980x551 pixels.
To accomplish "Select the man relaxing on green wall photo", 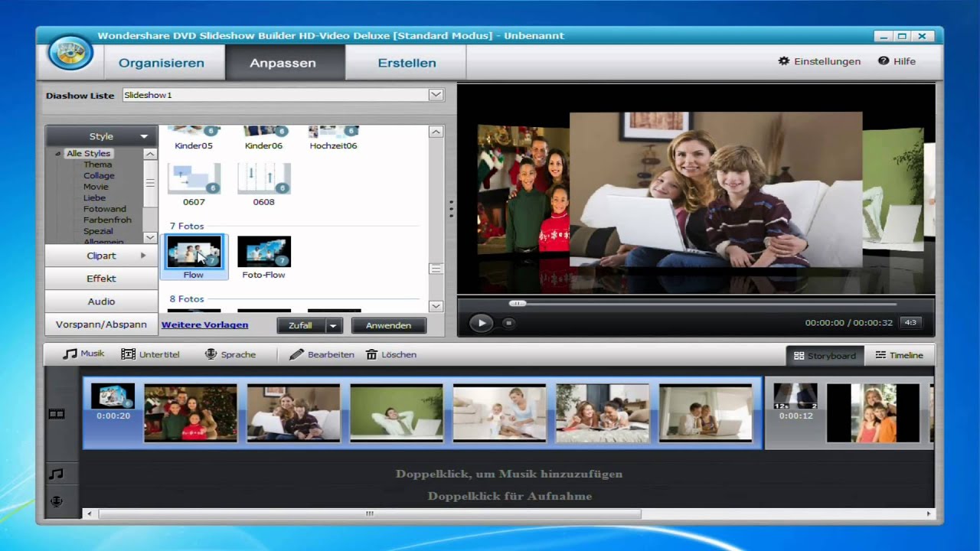I will pyautogui.click(x=397, y=413).
